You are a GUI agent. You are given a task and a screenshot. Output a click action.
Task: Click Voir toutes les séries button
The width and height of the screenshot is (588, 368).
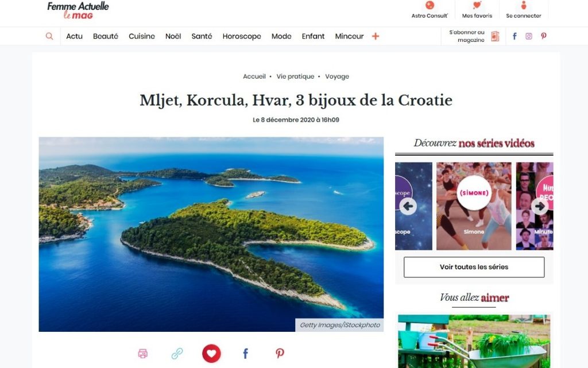click(x=474, y=267)
